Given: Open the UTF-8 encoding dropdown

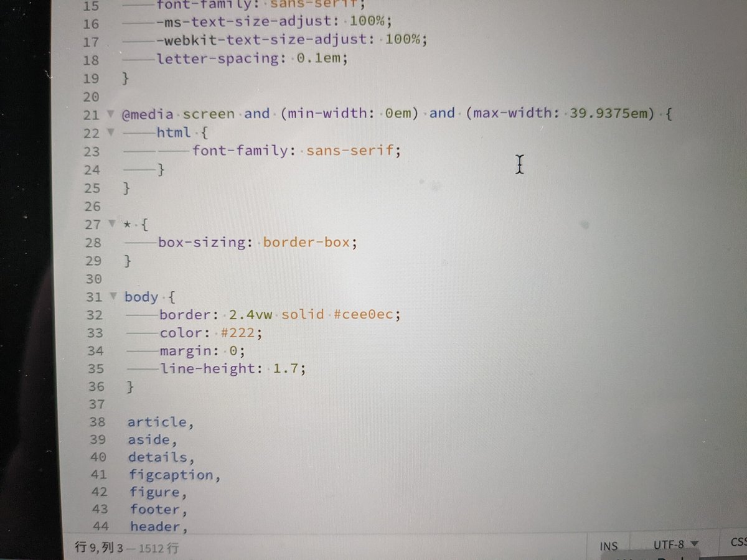Looking at the screenshot, I should point(676,545).
